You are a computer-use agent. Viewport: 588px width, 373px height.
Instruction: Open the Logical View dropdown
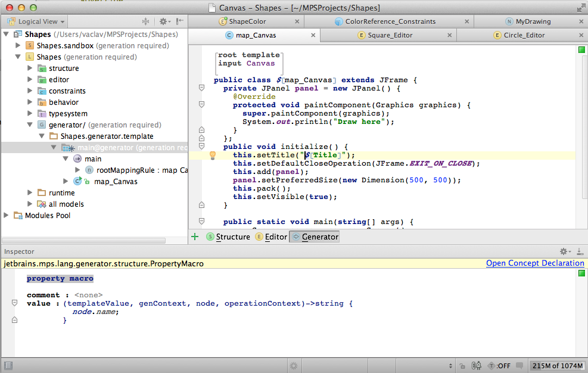(37, 21)
